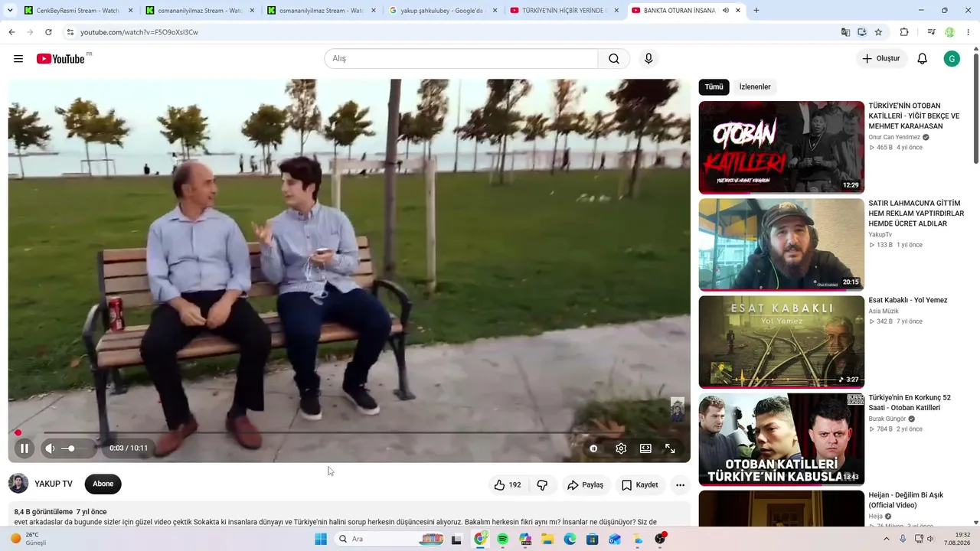Open the Chrome profile avatar

[950, 32]
